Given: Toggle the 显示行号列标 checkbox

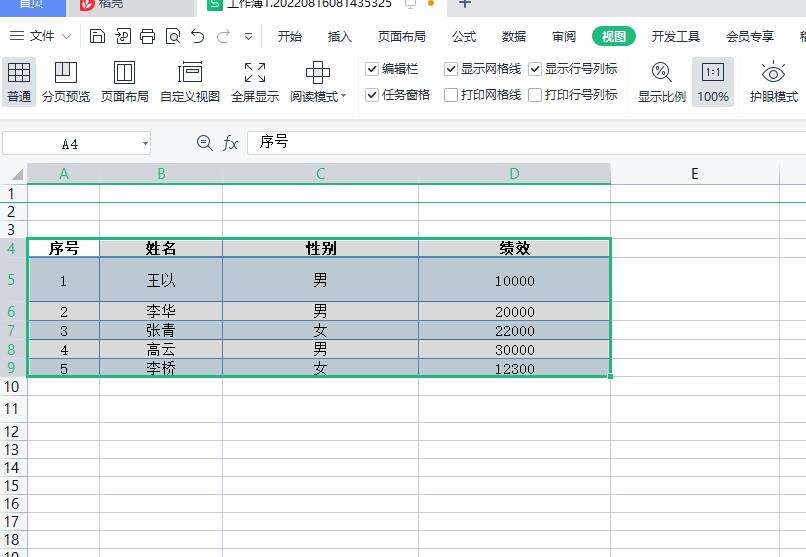Looking at the screenshot, I should pyautogui.click(x=535, y=69).
